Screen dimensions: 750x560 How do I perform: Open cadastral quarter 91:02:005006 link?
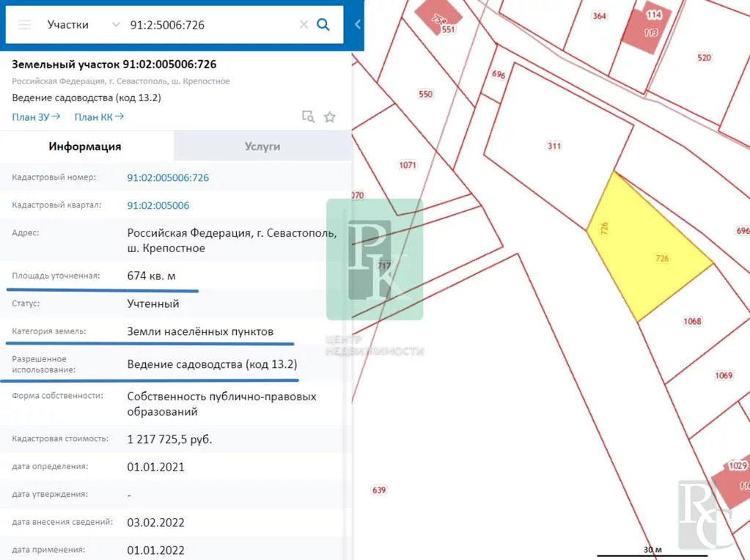(158, 205)
